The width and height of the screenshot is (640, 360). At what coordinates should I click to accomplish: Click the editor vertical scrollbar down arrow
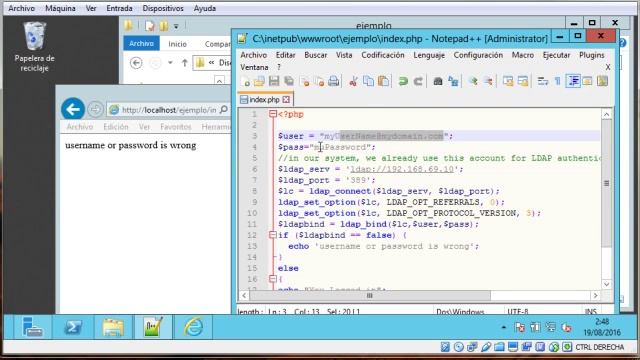[607, 284]
